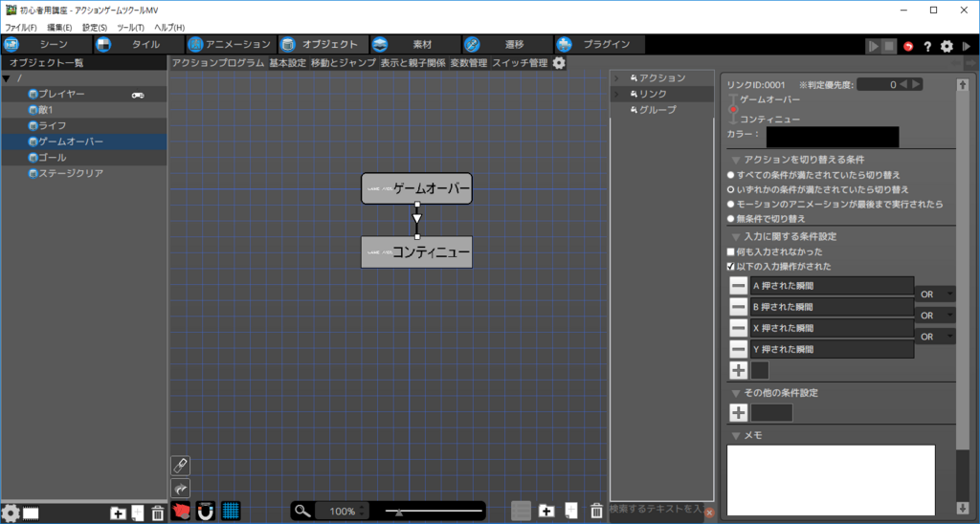Toggle the magnet snap icon
The height and width of the screenshot is (524, 980).
(x=206, y=511)
